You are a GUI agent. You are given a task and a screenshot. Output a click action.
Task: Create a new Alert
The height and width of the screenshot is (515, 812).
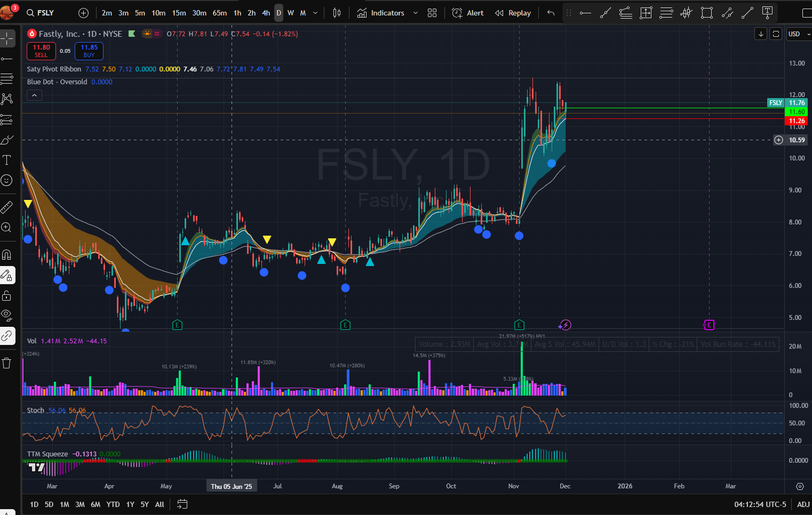[468, 13]
